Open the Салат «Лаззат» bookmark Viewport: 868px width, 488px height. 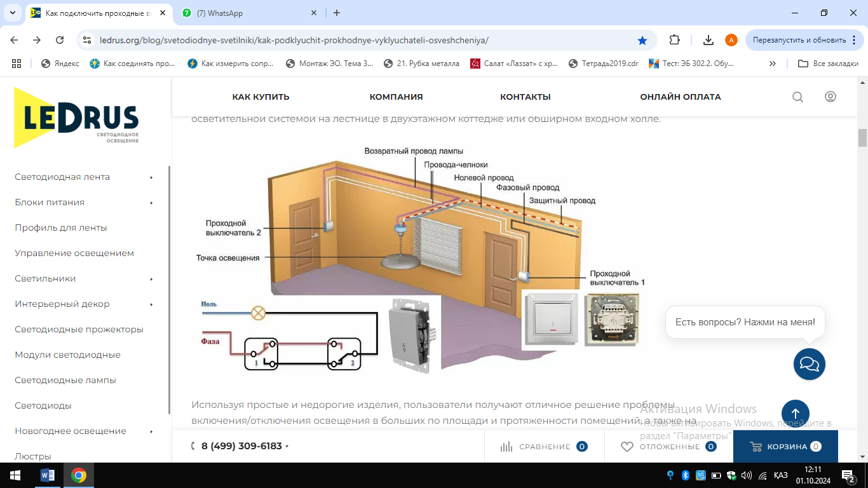(x=513, y=64)
